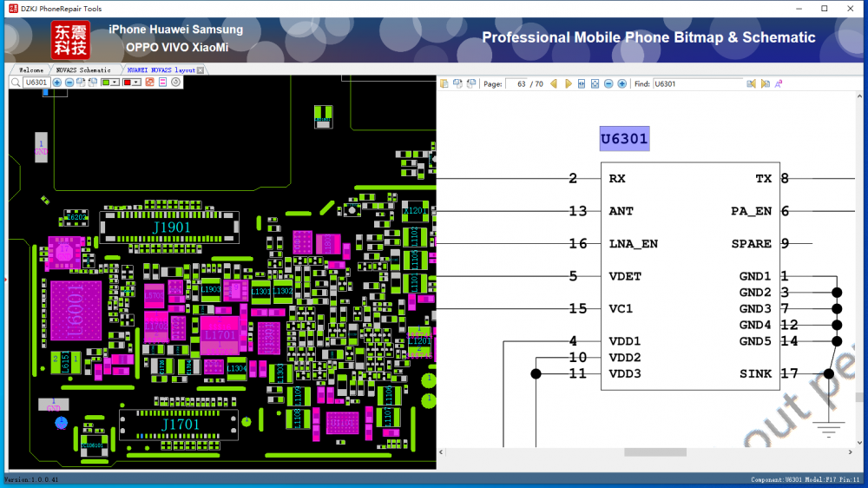Click the green color swatch in layout toolbar
This screenshot has height=488, width=868.
(x=106, y=82)
